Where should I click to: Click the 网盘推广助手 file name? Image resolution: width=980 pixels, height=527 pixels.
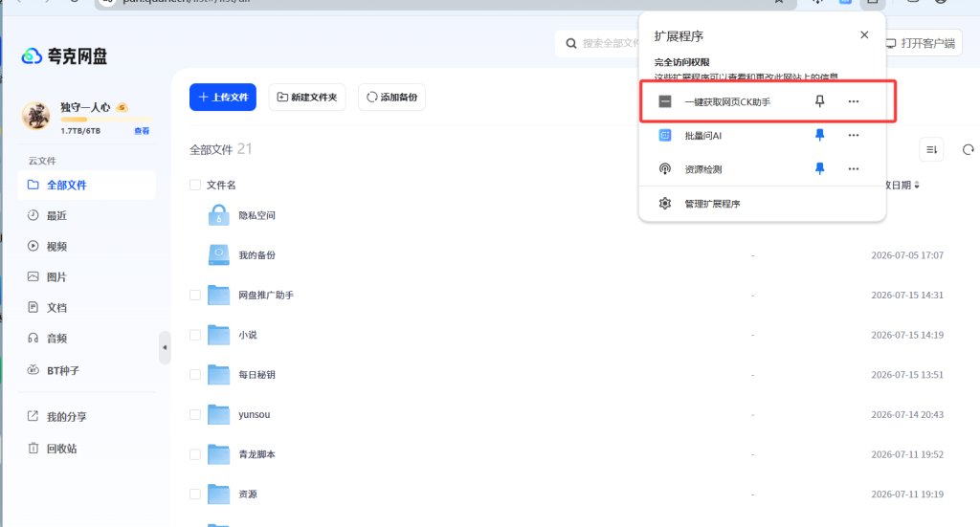point(266,295)
